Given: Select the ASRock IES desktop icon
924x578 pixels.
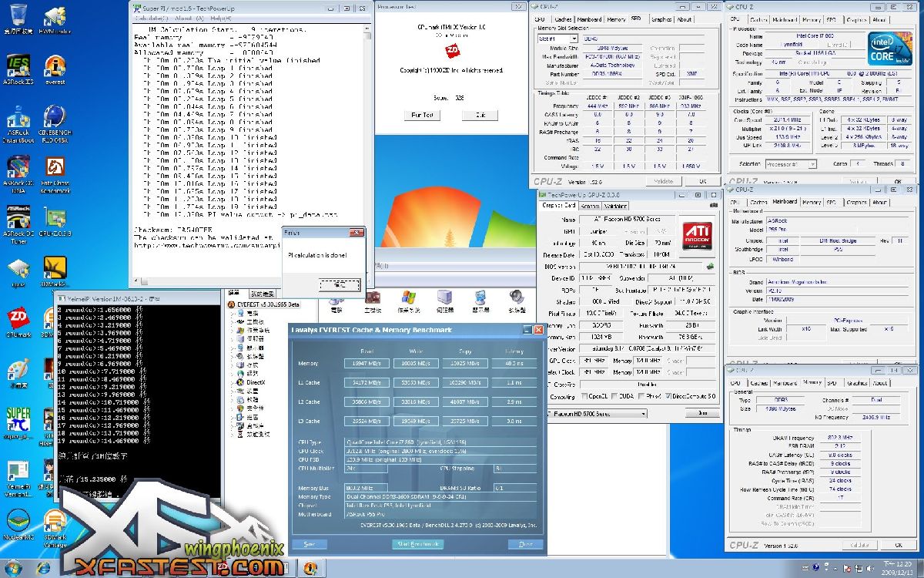Looking at the screenshot, I should coord(18,69).
